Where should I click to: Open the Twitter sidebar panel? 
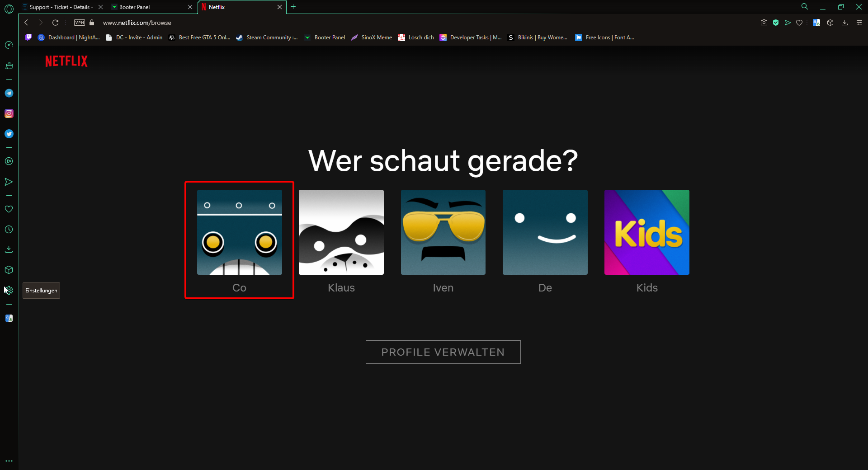[9, 134]
